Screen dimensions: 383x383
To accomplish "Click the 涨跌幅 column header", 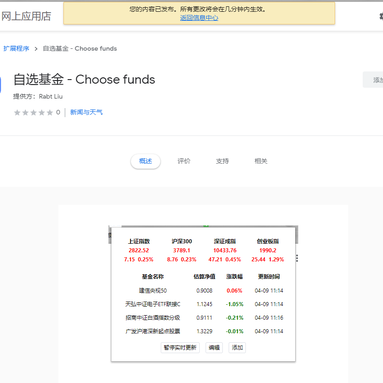I will [x=234, y=277].
